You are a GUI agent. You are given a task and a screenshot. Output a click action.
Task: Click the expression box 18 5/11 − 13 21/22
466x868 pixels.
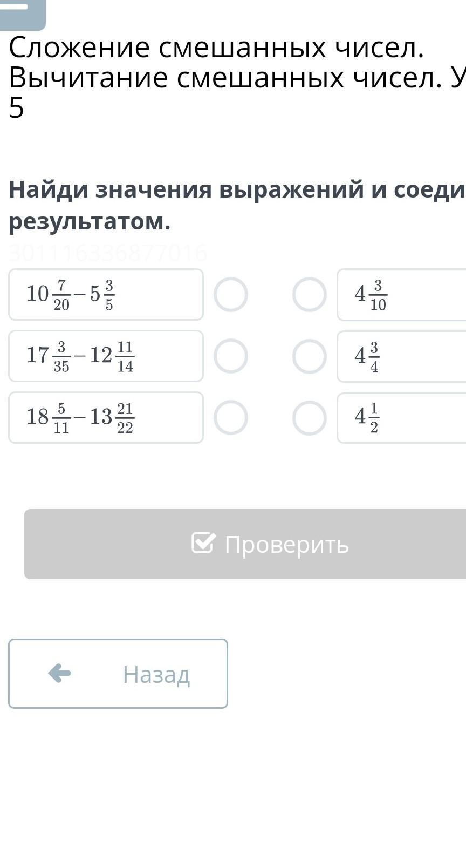point(106,418)
